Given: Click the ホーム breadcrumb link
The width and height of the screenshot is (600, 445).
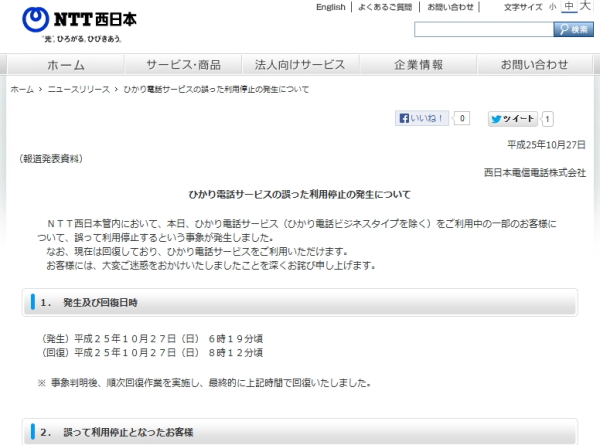Looking at the screenshot, I should 22,89.
